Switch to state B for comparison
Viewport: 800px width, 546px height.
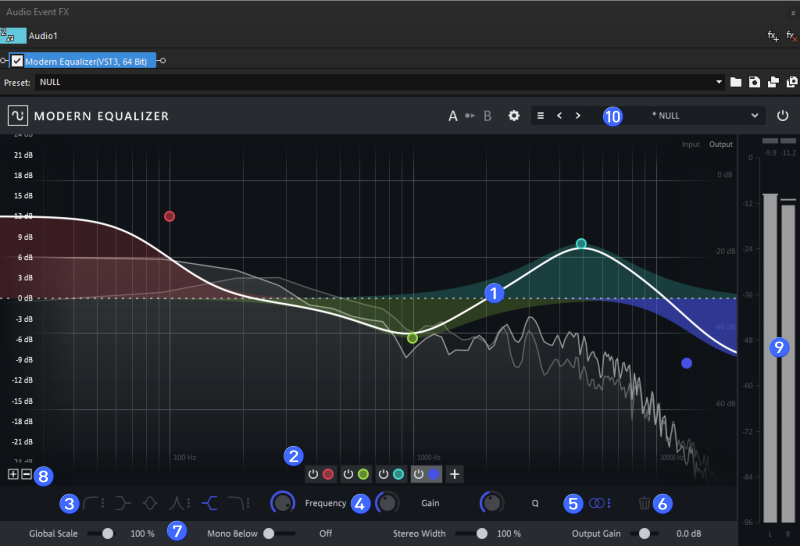[488, 116]
